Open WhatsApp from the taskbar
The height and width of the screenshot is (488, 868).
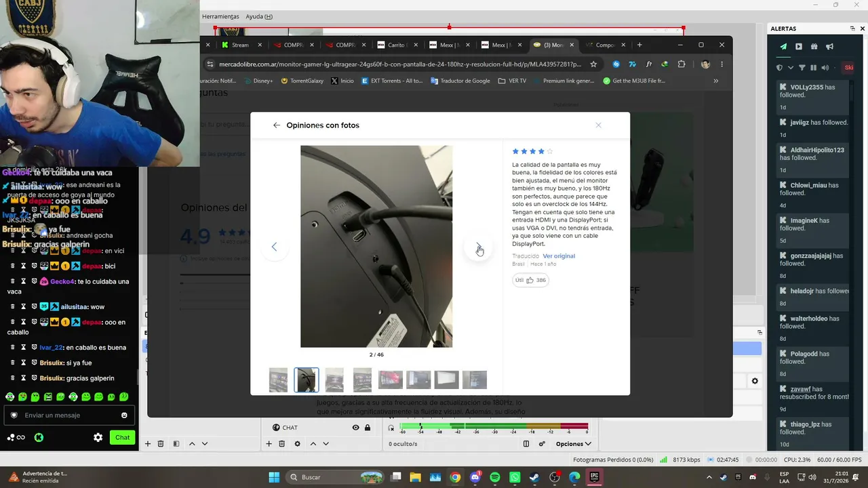pyautogui.click(x=515, y=477)
